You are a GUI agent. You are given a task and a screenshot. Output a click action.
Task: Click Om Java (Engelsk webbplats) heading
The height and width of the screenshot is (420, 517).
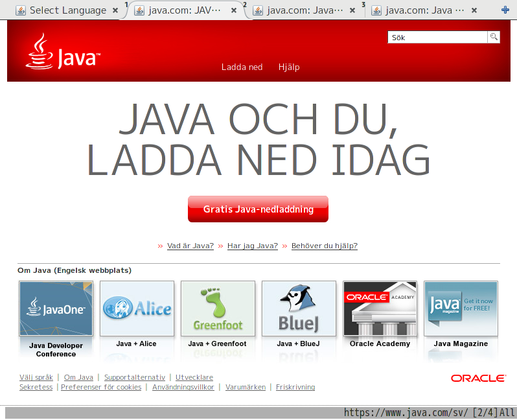click(x=75, y=270)
